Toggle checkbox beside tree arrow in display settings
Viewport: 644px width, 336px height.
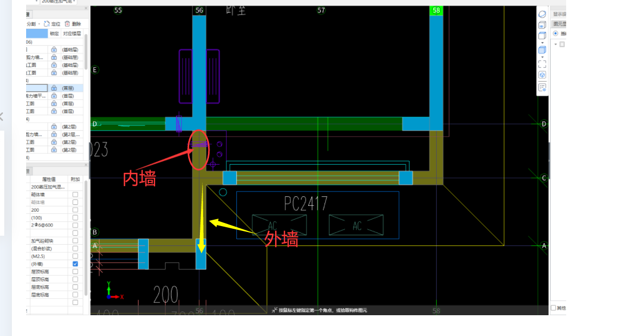click(x=562, y=44)
